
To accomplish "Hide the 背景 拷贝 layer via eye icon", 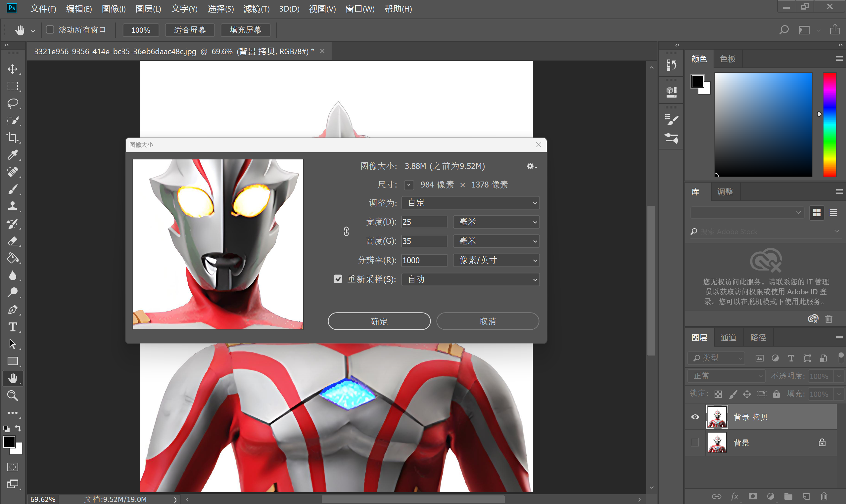I will 695,417.
